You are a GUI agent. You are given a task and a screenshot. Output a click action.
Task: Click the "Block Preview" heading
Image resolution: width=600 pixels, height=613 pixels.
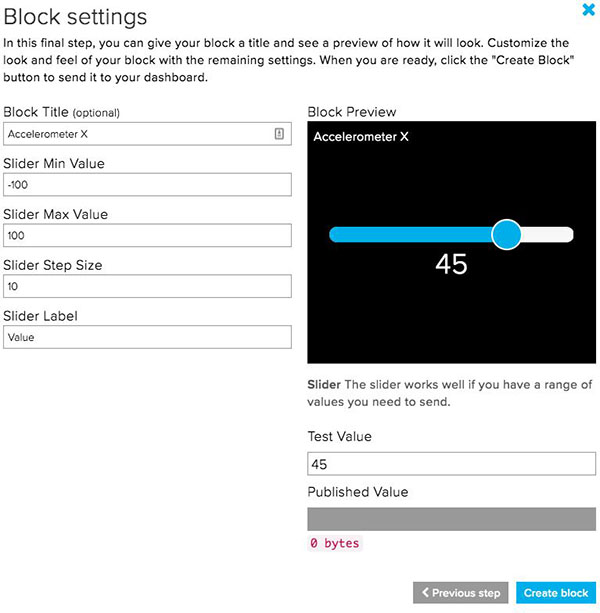click(x=352, y=112)
